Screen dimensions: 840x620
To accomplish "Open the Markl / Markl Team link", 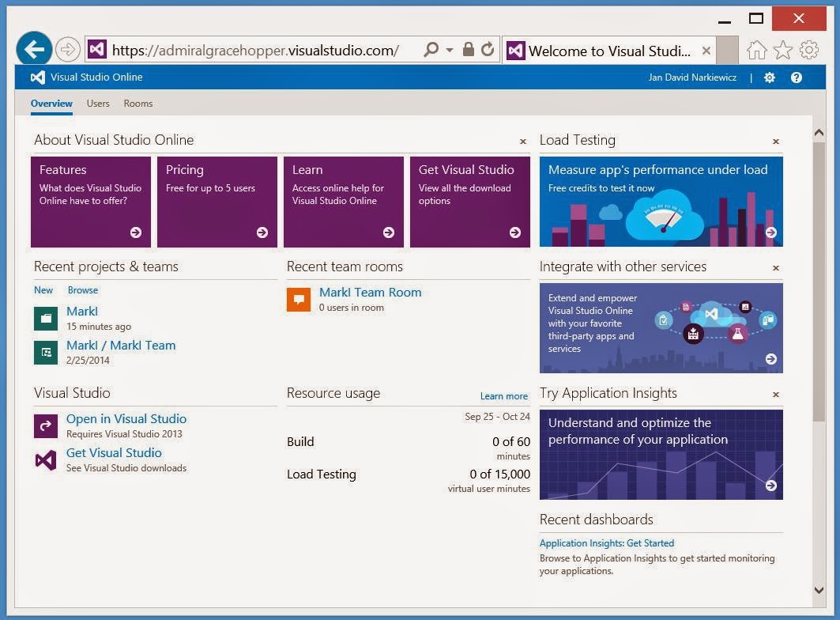I will (x=121, y=346).
